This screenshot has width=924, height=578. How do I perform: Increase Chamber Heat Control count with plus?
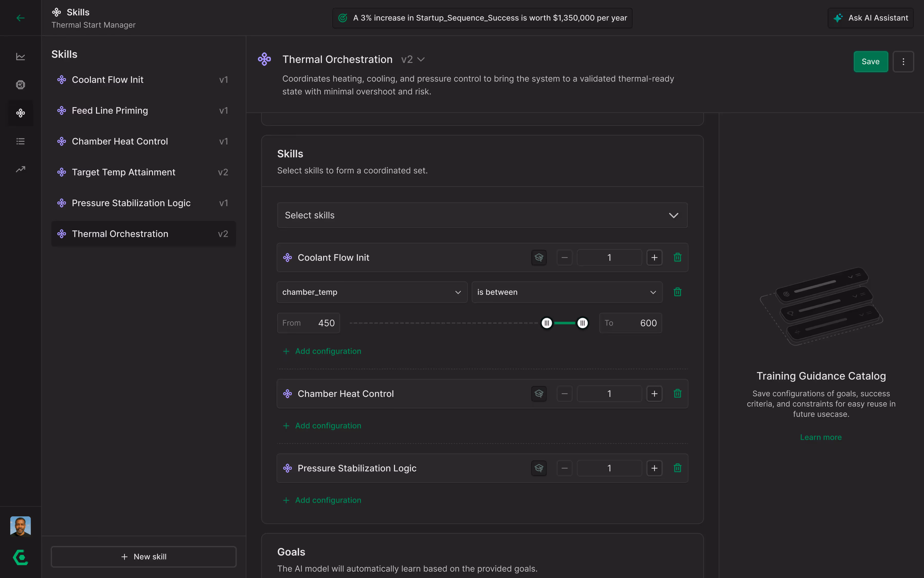coord(654,393)
